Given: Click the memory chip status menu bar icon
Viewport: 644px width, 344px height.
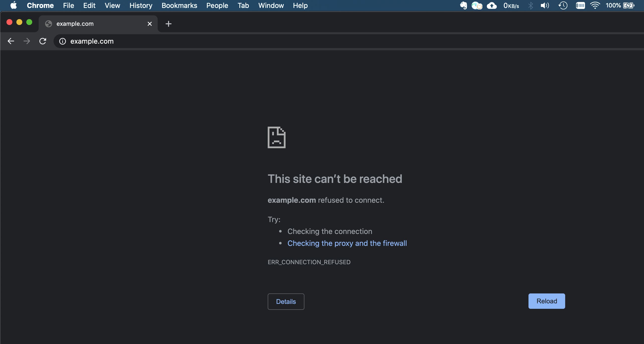Looking at the screenshot, I should (x=580, y=5).
